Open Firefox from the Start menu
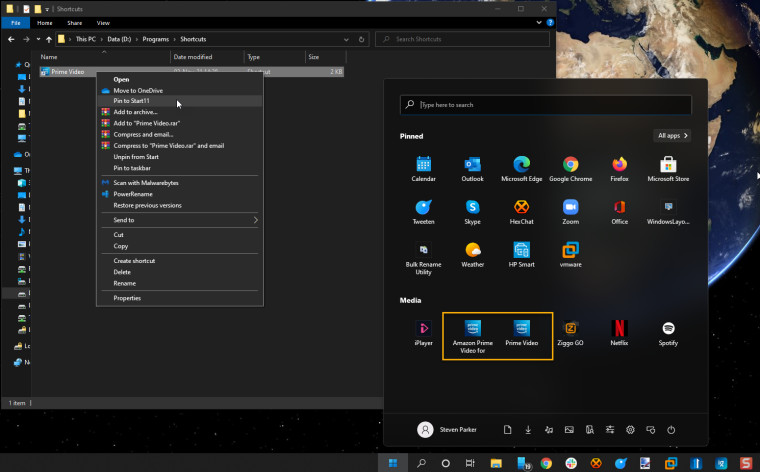Screen dimensions: 760x472 click(x=619, y=169)
